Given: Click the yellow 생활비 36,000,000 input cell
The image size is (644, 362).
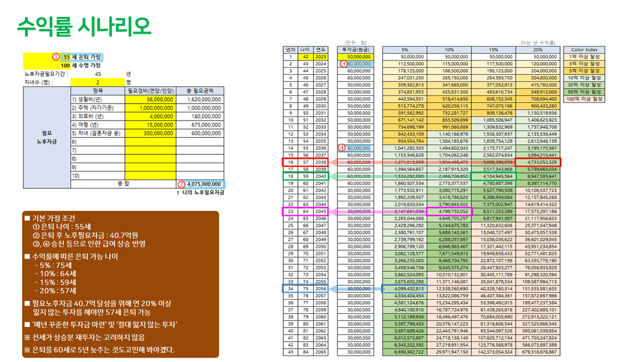Looking at the screenshot, I should [x=151, y=100].
